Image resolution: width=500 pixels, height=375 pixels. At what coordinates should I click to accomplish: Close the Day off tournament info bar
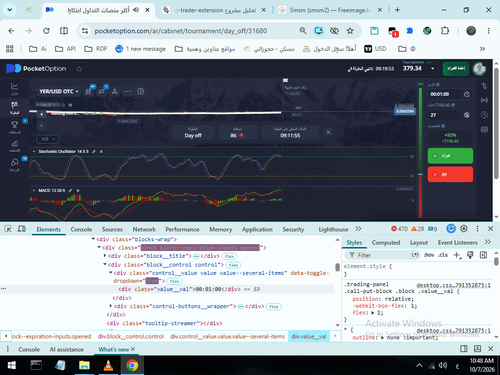click(328, 132)
